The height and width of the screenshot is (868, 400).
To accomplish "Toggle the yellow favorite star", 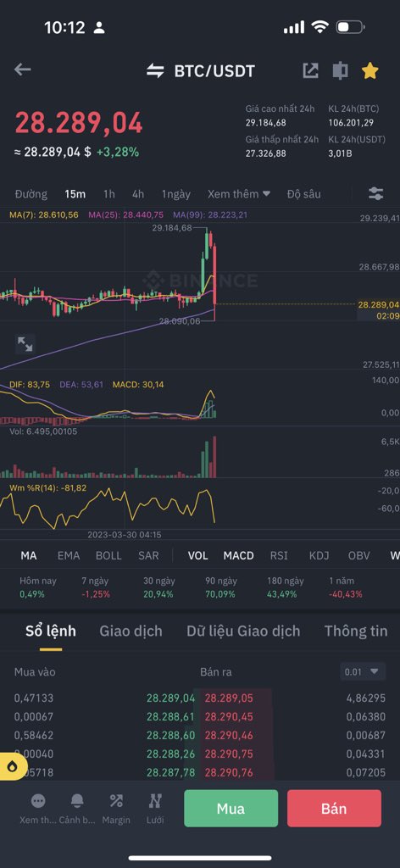I will pyautogui.click(x=369, y=70).
